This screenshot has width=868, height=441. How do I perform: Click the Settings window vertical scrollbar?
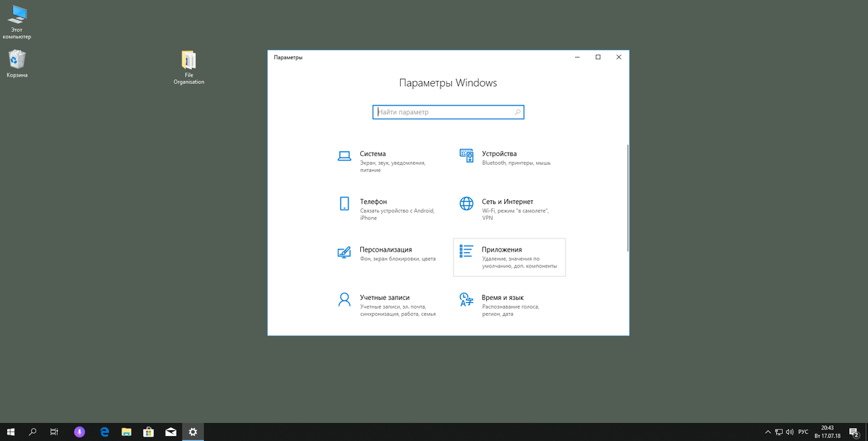[627, 198]
